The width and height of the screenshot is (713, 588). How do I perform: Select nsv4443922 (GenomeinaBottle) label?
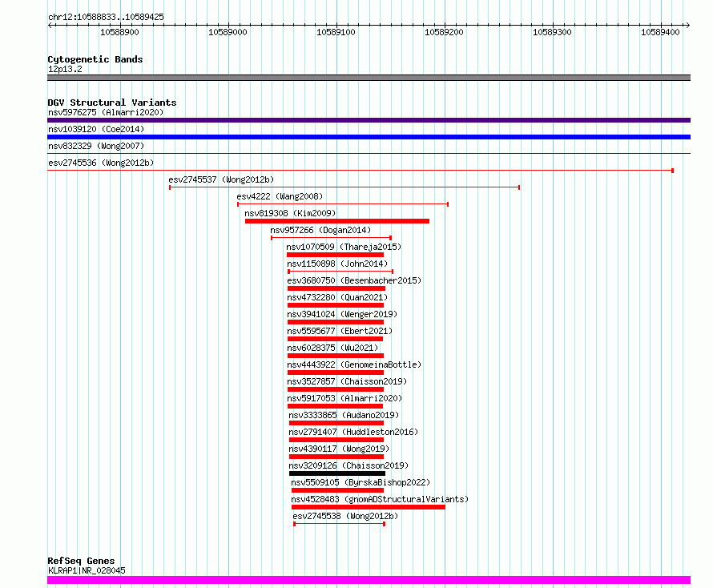coord(354,364)
